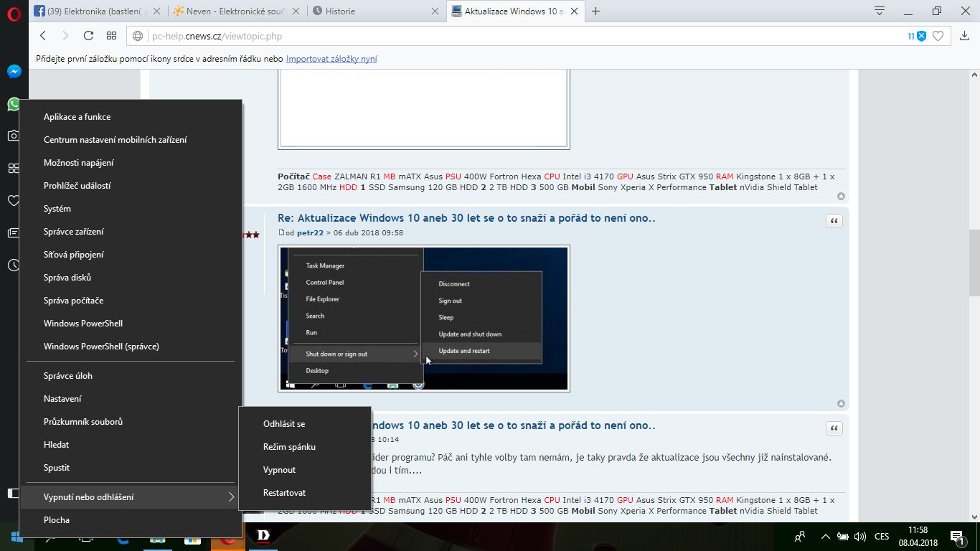Viewport: 980px width, 551px height.
Task: Switch to the Facebook Elektronika tab
Action: click(96, 11)
